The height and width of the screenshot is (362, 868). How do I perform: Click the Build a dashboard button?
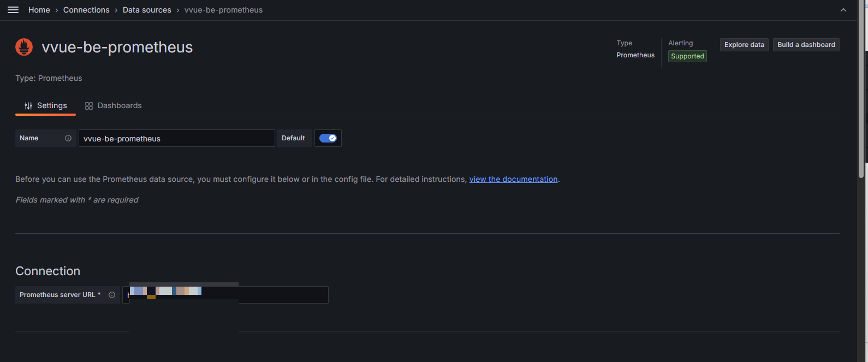806,45
